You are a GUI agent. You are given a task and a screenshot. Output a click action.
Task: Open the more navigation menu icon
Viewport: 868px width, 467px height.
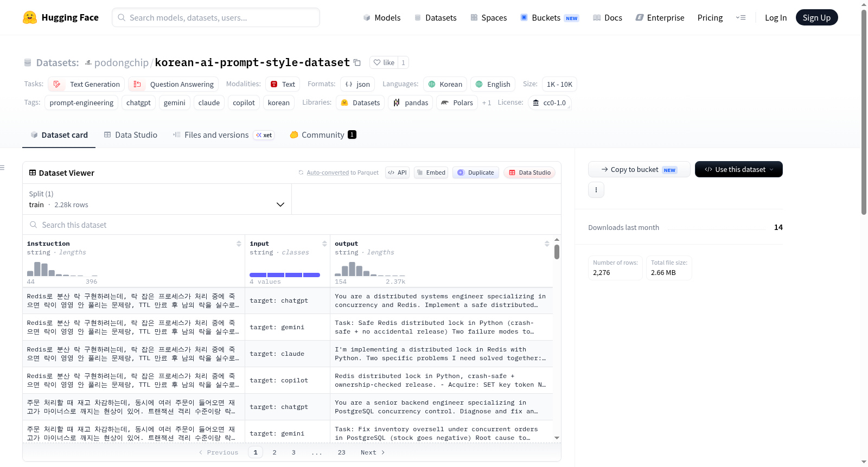coord(741,17)
